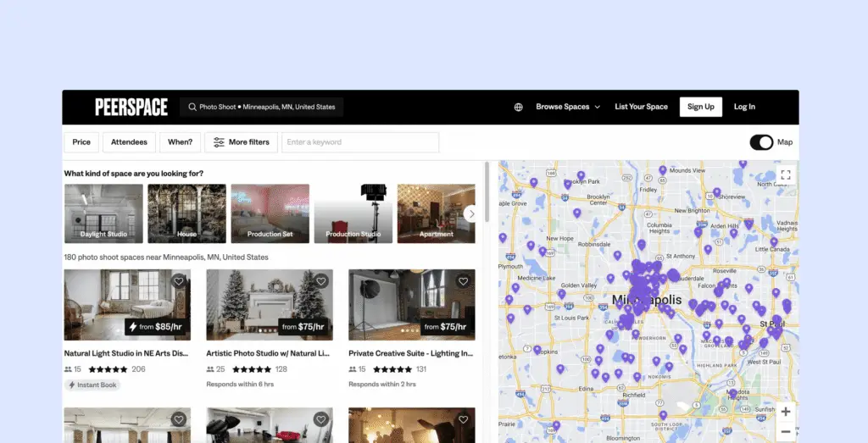Favorite the Natural Light Studio listing

pos(179,281)
